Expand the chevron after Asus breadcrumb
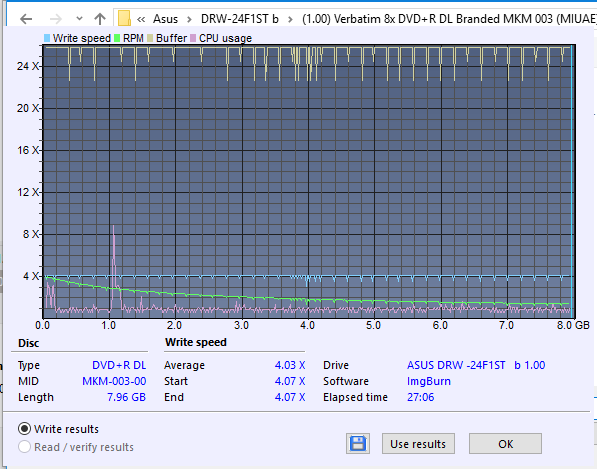Viewport: 597px width, 469px height. coord(189,19)
